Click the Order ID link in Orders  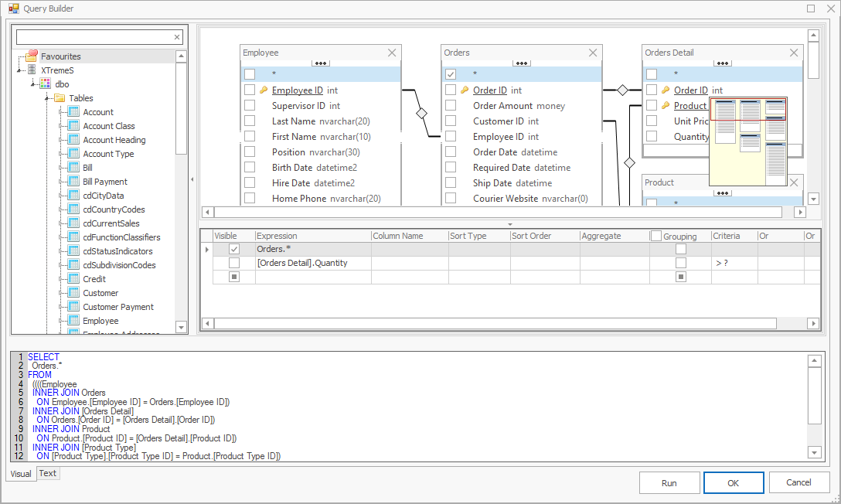coord(490,90)
